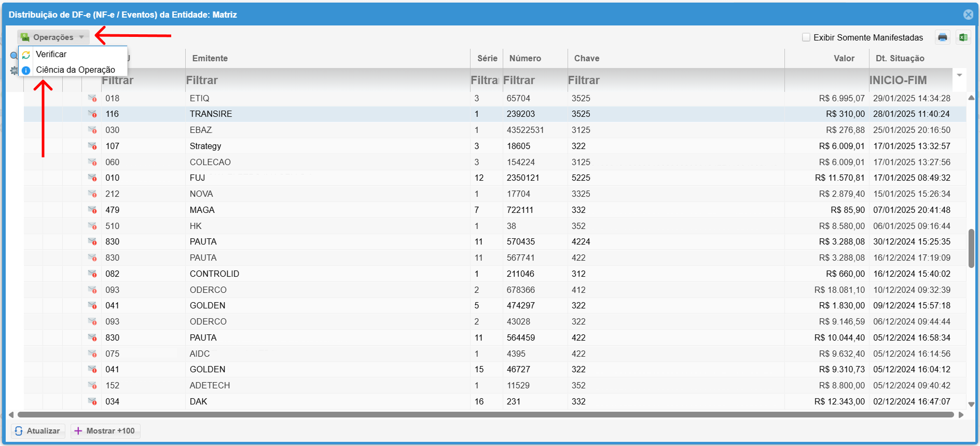Click the envelope status icon for DAK row
The width and height of the screenshot is (980, 446).
(x=92, y=401)
